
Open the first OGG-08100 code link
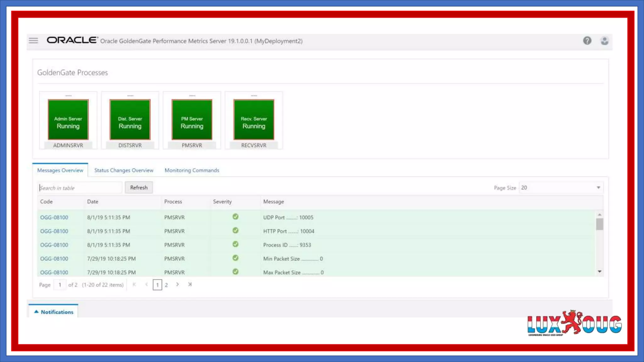pos(54,217)
